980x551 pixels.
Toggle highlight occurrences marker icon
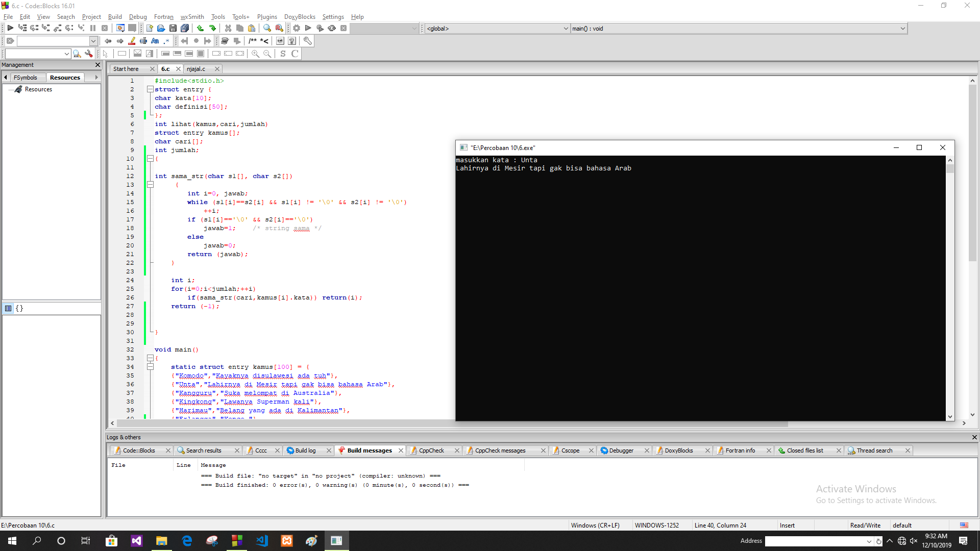[132, 41]
